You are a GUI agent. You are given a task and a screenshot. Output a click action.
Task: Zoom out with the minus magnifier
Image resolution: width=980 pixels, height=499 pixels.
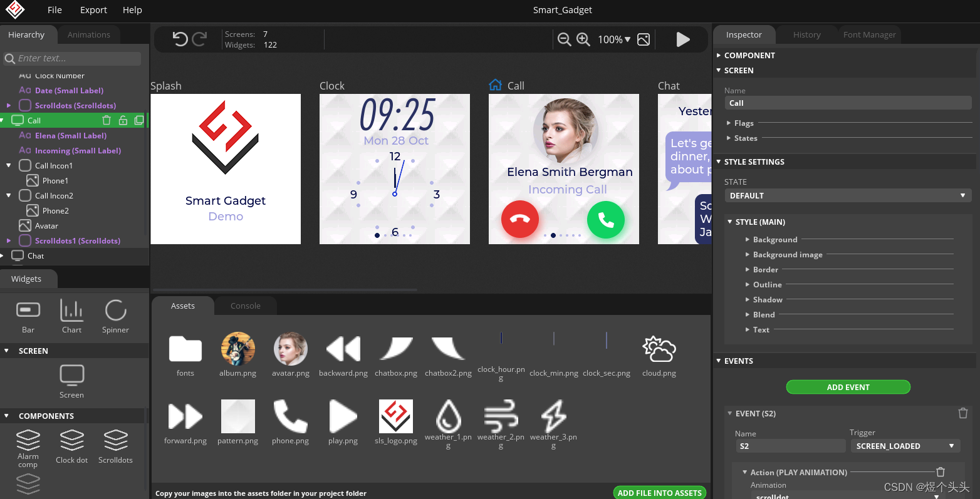click(x=564, y=39)
